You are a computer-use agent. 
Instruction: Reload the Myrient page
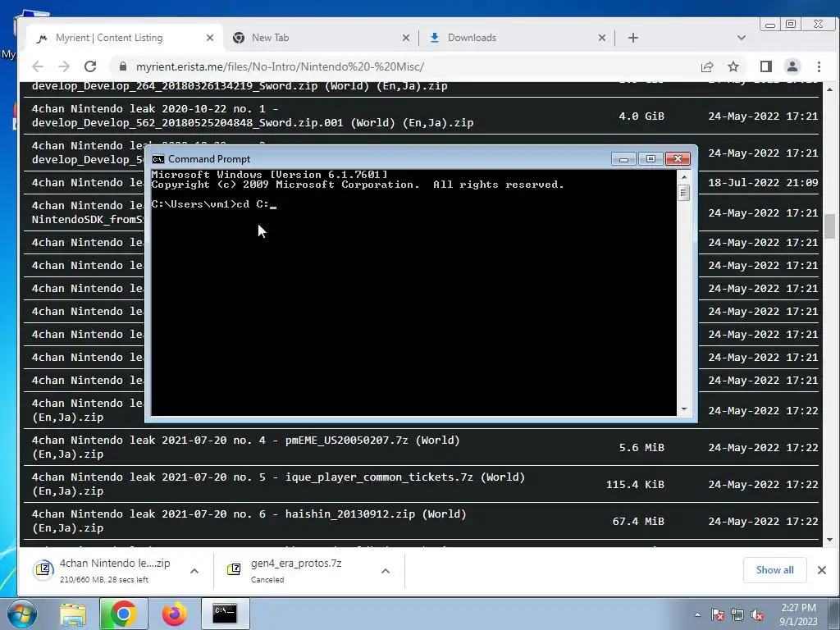tap(90, 66)
